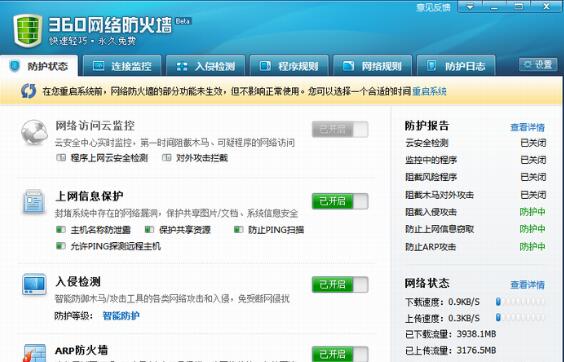Toggle 程序上网云安全检测 option
The image size is (564, 362).
tap(102, 158)
